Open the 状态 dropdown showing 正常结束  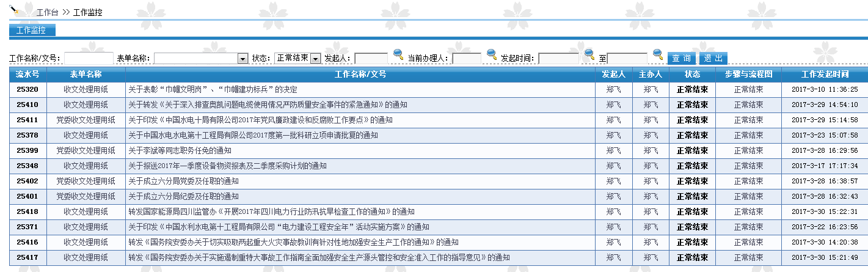(x=315, y=59)
